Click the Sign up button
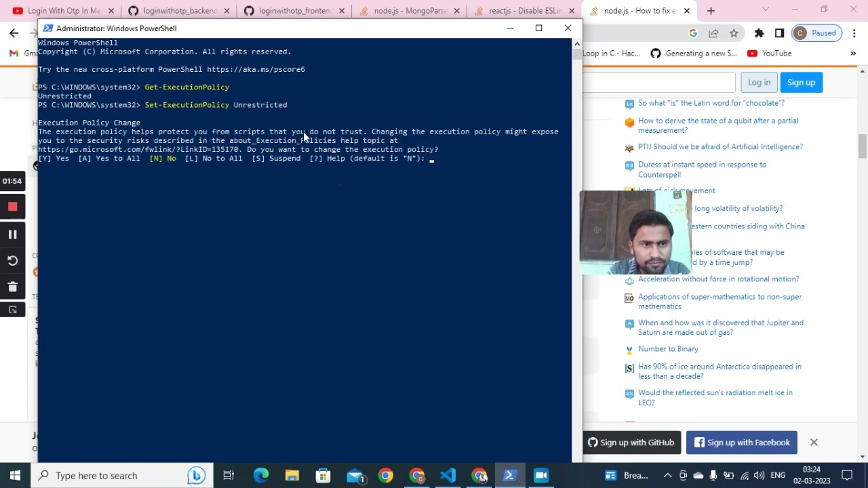 click(x=801, y=82)
